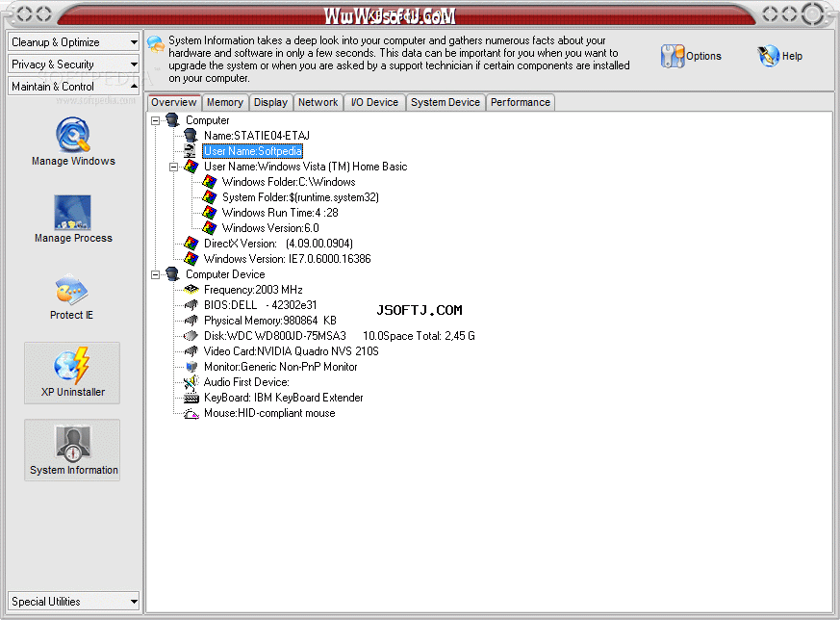Click the Help label
The image size is (840, 620).
[x=792, y=56]
